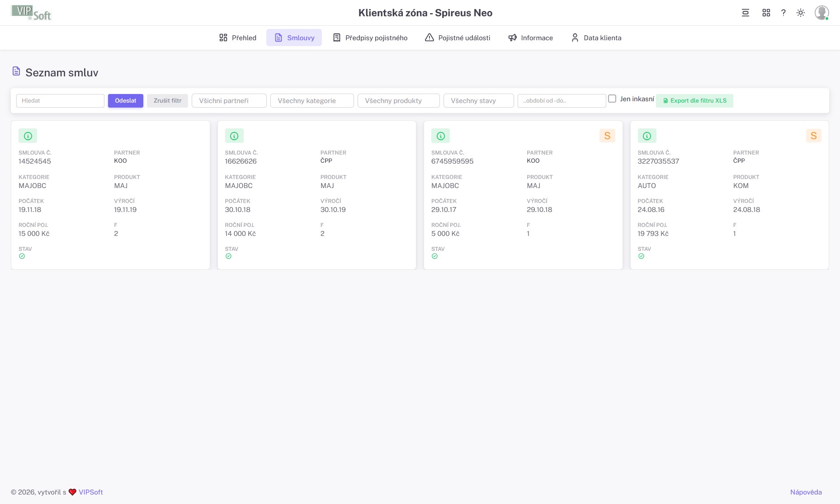
Task: Click annual premium 14 000 Kč
Action: (x=240, y=234)
